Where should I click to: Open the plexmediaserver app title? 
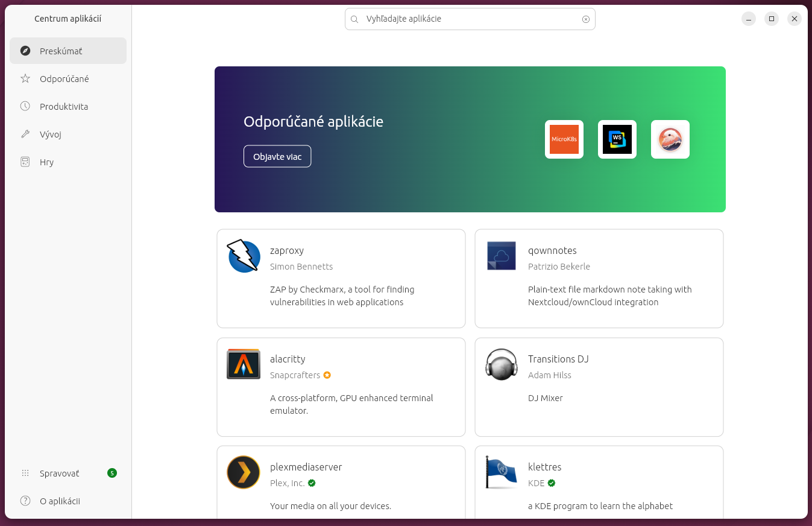coord(306,467)
